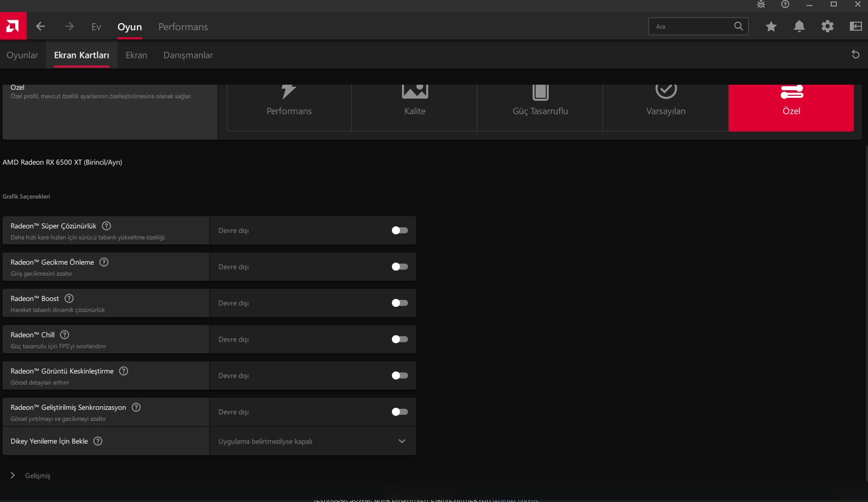
Task: Enable Radeon Süper Çözünürlük toggle
Action: click(x=400, y=230)
